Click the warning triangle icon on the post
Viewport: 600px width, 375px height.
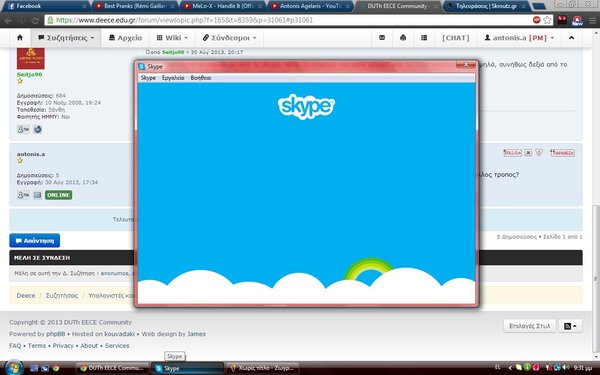click(539, 153)
